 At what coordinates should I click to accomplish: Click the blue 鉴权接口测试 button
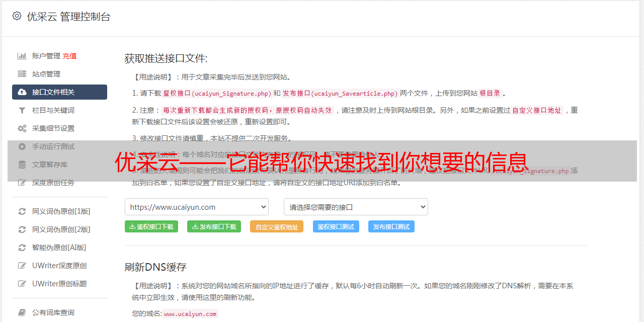point(336,226)
